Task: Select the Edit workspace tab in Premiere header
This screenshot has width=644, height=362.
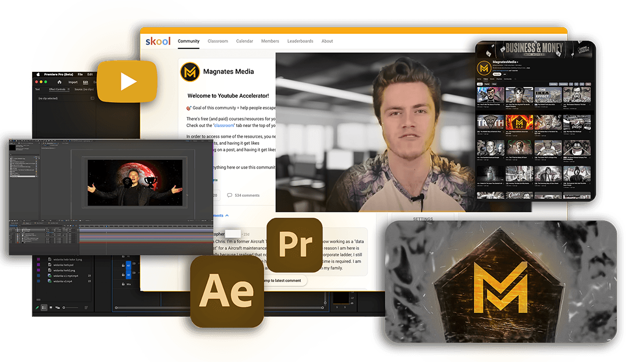Action: coord(85,82)
